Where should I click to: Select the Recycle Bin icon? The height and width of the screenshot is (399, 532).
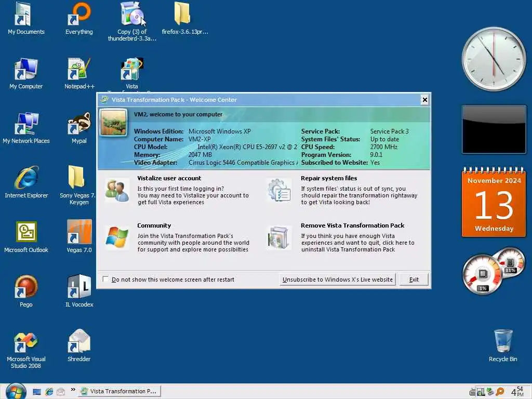(x=503, y=346)
